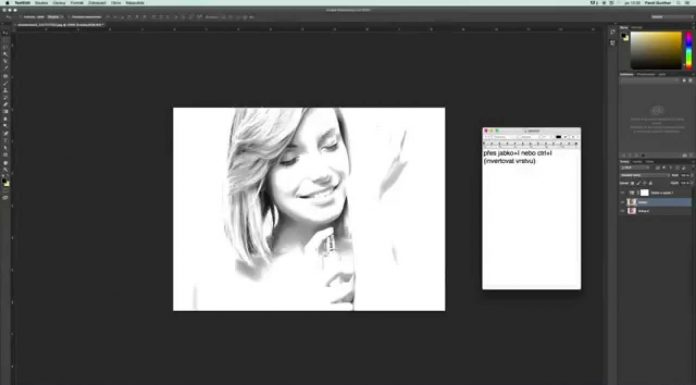Toggle lock all in Layers panel

coord(651,183)
